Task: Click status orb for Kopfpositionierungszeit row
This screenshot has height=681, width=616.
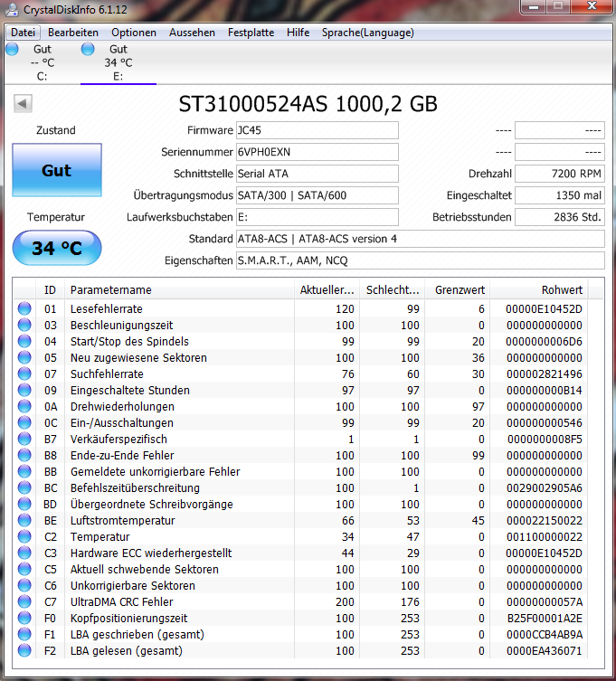Action: coord(24,618)
